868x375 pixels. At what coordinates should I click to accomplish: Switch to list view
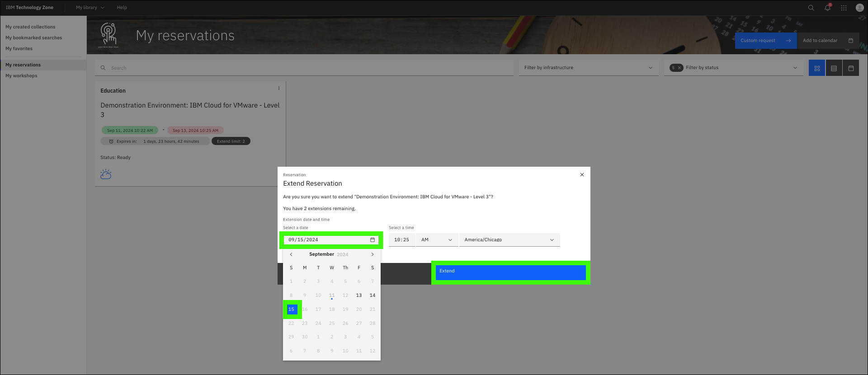(834, 68)
